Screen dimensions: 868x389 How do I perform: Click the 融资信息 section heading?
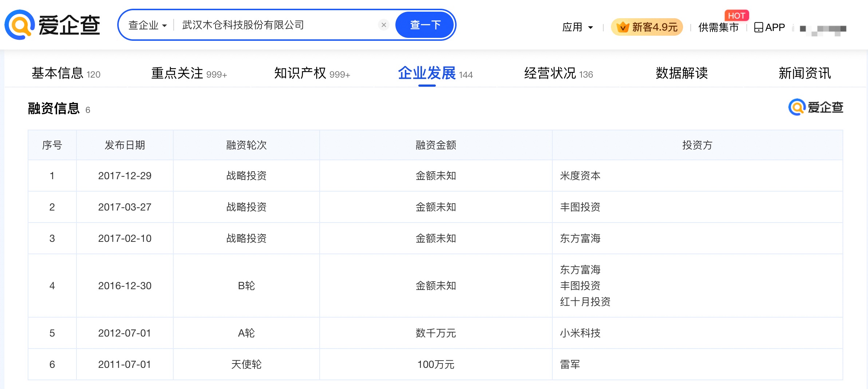54,109
